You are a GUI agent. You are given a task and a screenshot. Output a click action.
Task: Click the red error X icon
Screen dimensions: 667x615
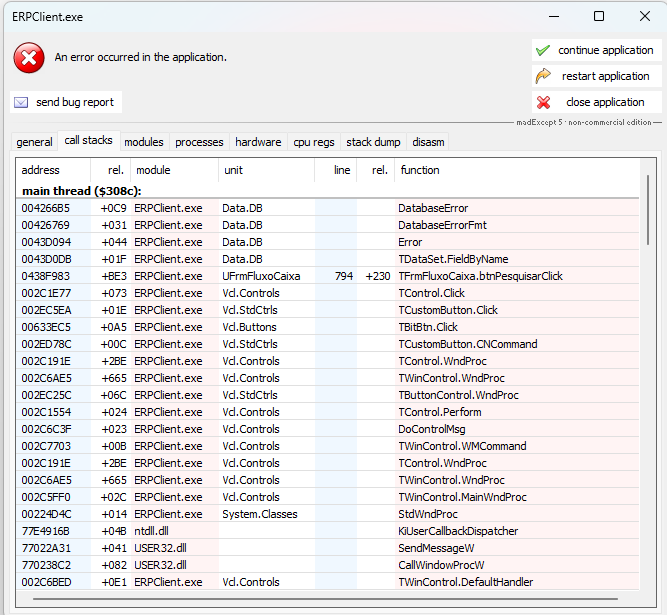click(x=29, y=58)
